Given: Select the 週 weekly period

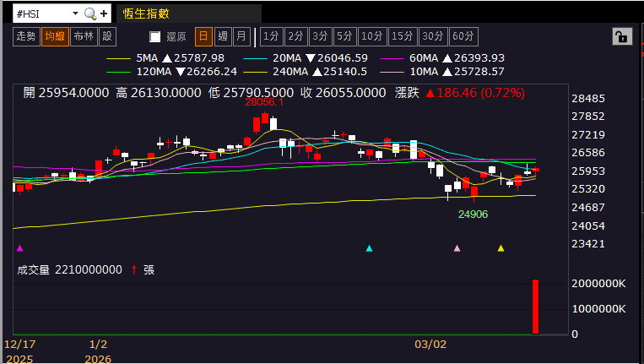Looking at the screenshot, I should point(223,36).
